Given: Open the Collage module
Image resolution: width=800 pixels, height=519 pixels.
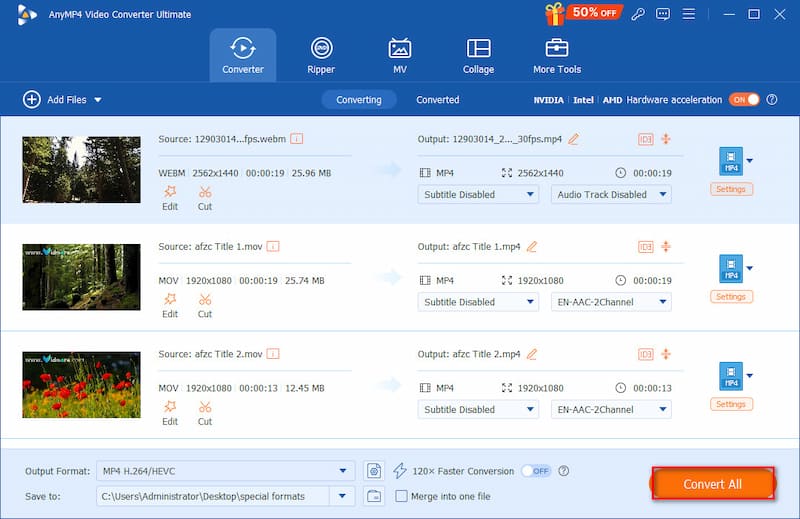Looking at the screenshot, I should pyautogui.click(x=478, y=55).
